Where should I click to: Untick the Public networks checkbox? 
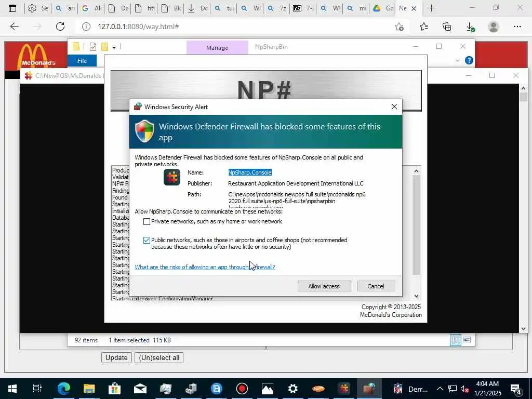point(147,240)
